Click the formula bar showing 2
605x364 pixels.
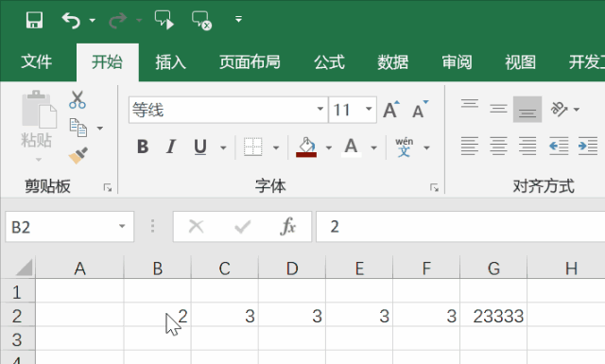pos(460,227)
